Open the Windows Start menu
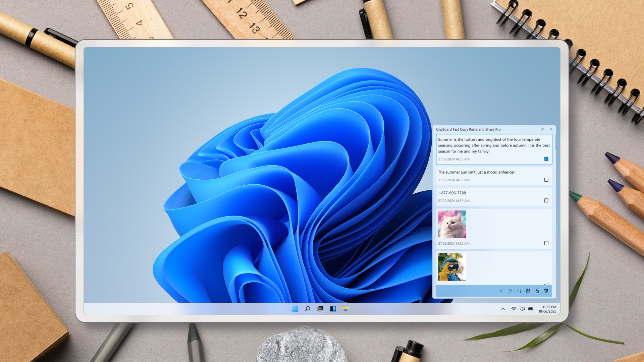Viewport: 644px width, 362px height. click(295, 309)
